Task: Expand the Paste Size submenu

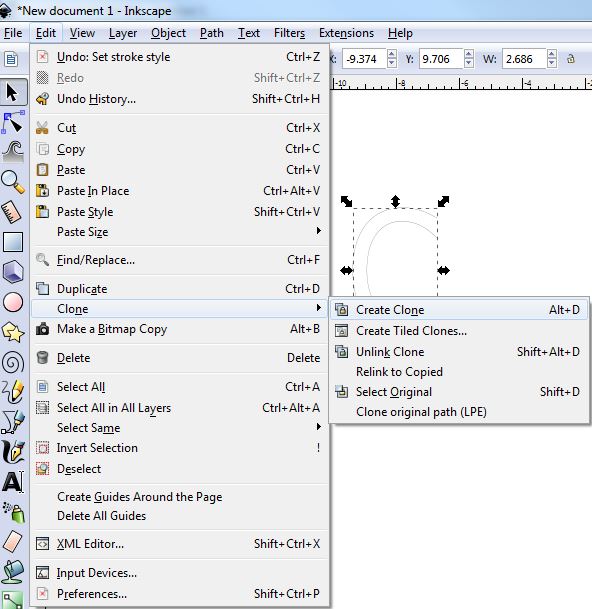Action: click(x=180, y=232)
